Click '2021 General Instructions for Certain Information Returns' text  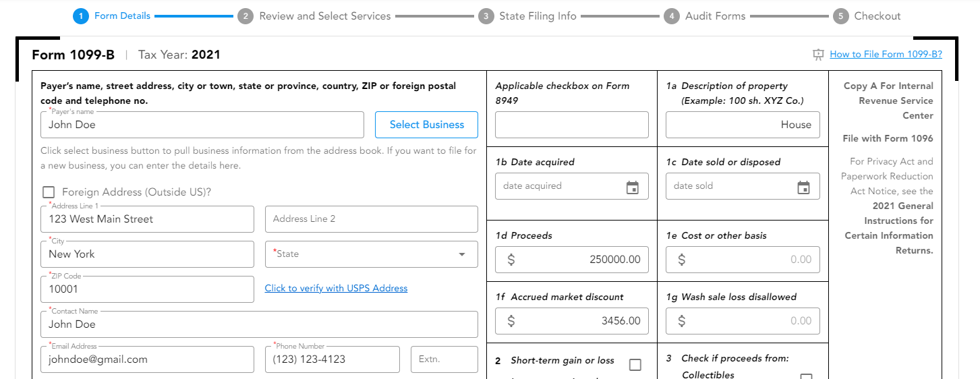(x=889, y=228)
